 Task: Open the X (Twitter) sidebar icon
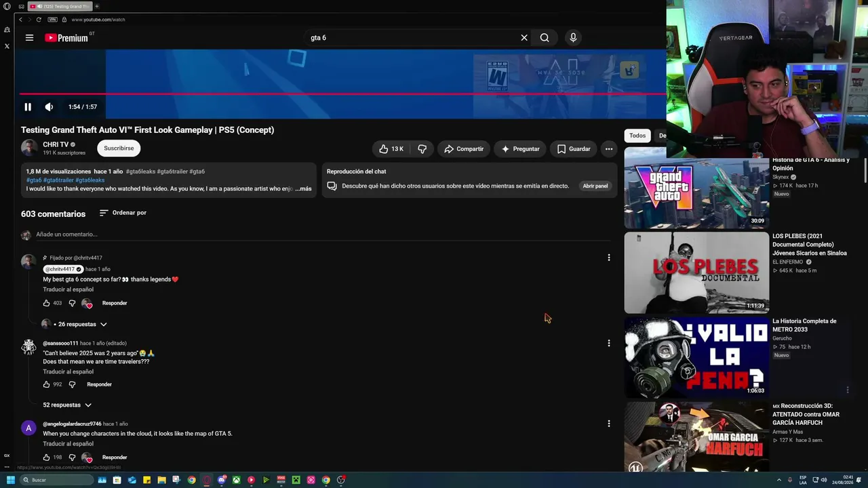(x=7, y=46)
